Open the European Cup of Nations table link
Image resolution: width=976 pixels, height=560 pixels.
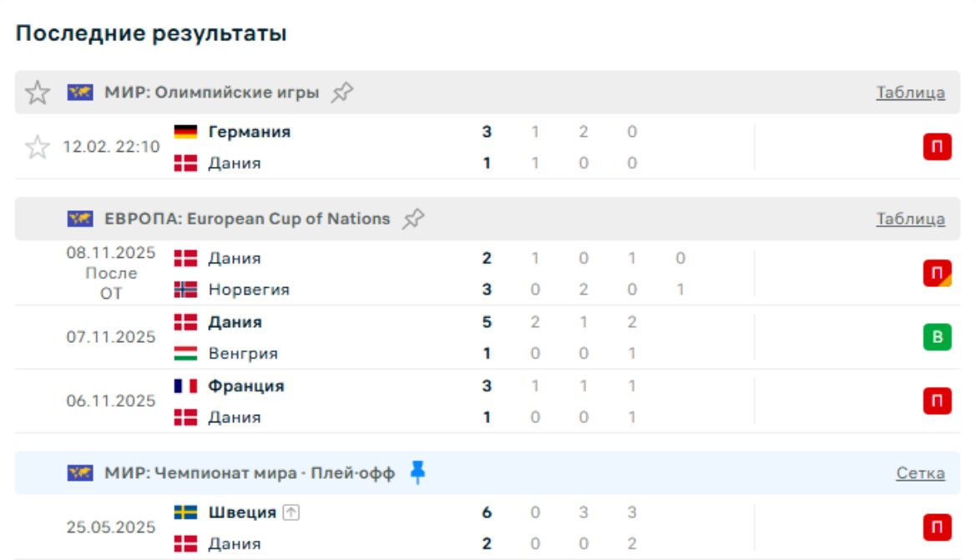click(x=910, y=219)
